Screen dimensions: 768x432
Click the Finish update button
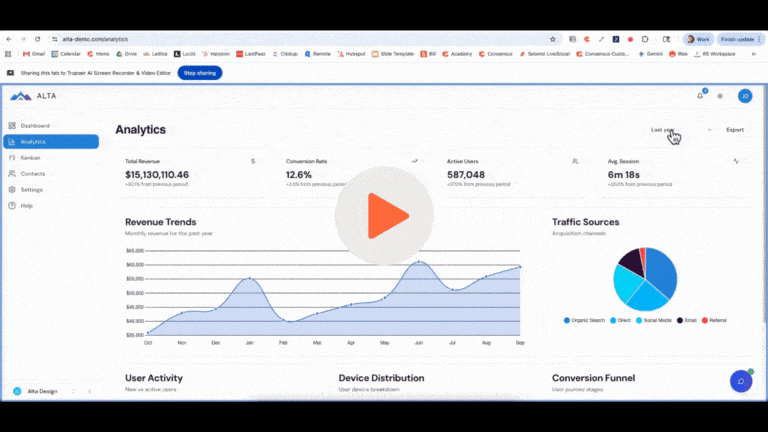click(740, 39)
